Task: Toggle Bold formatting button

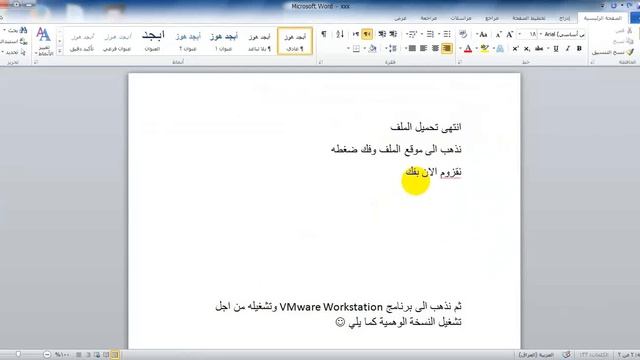Action: point(579,49)
